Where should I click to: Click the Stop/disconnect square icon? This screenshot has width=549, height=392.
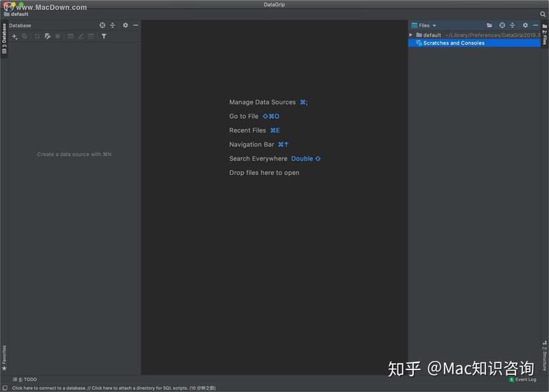click(58, 36)
